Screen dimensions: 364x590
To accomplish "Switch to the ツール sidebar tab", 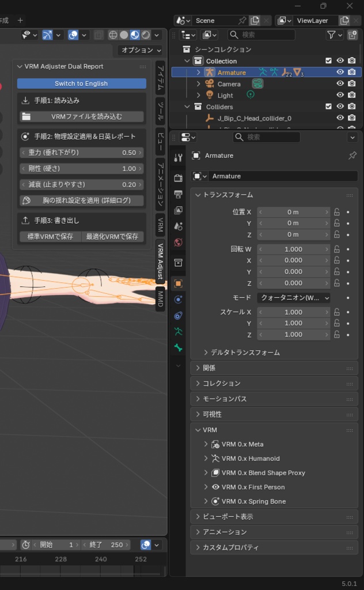I will (160, 111).
